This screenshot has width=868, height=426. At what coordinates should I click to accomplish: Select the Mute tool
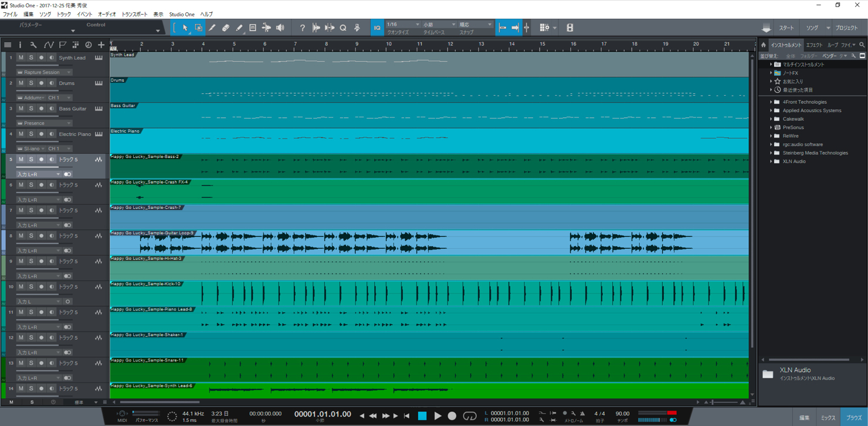click(253, 28)
